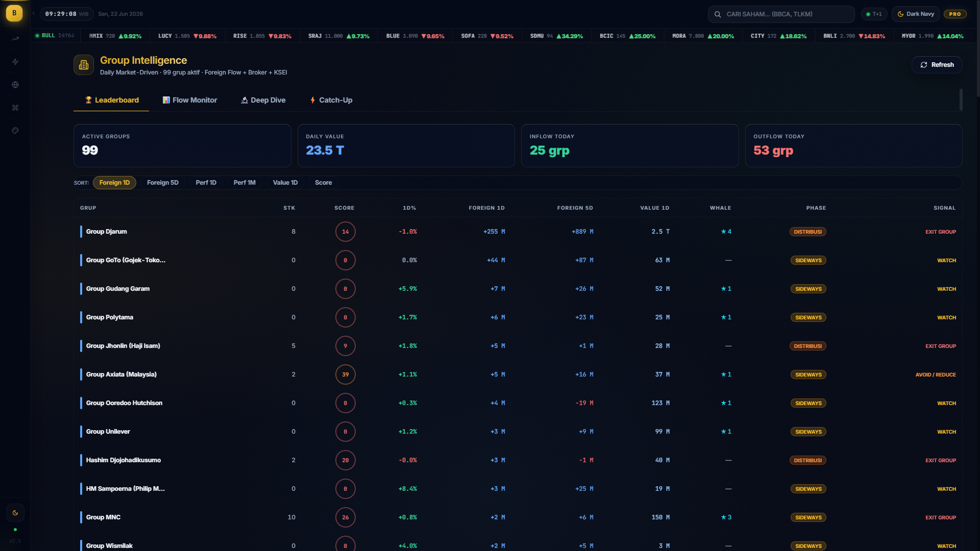Open the Group Jhonlin (Haji Isam) row
This screenshot has width=980, height=551.
(518, 346)
